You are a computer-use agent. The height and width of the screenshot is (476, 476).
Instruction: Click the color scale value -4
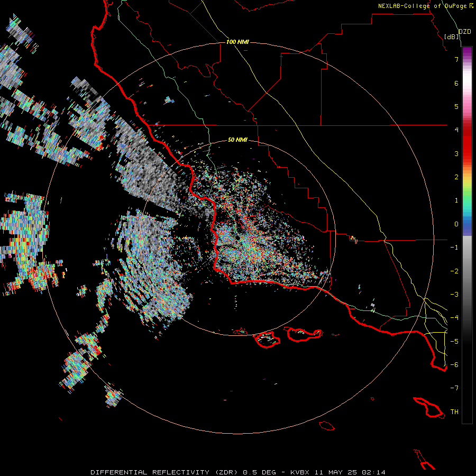(x=454, y=317)
